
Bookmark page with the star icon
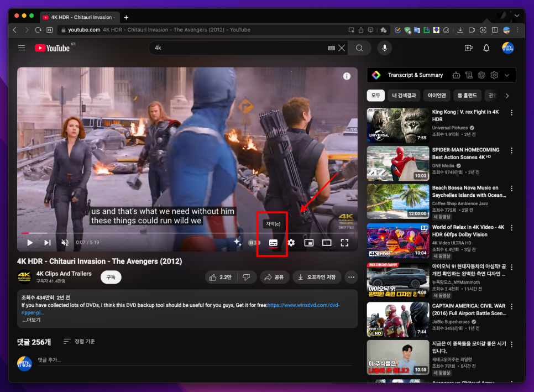384,30
